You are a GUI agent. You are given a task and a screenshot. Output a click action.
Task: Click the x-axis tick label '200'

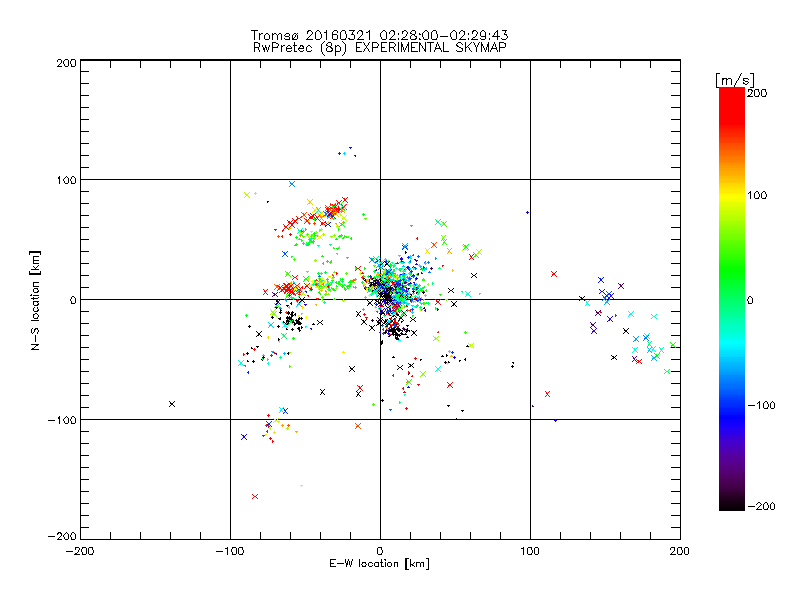680,551
